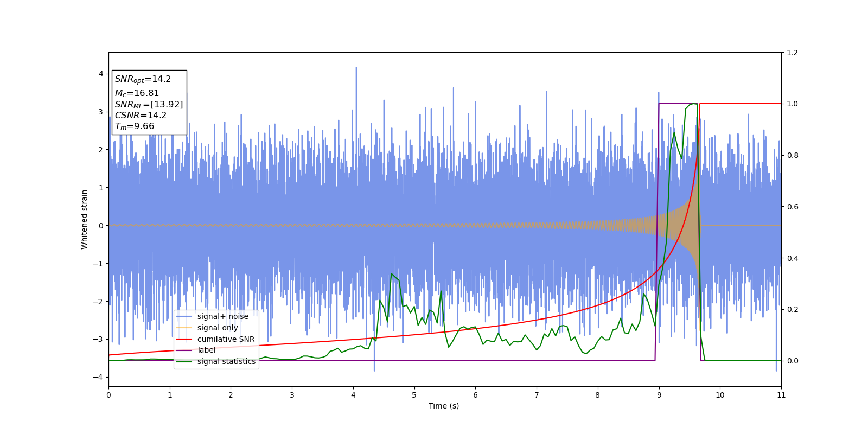Image resolution: width=868 pixels, height=434 pixels.
Task: Click the CSNR=14.2 annotation line
Action: [141, 116]
